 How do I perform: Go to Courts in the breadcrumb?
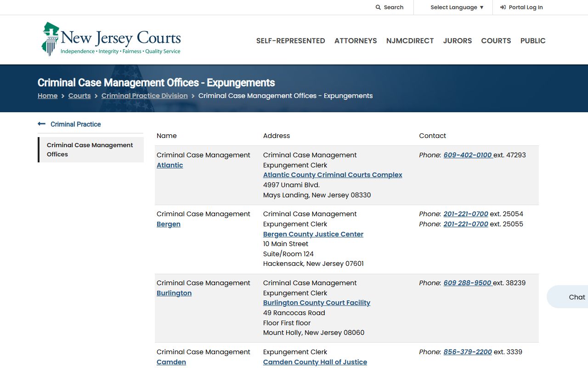pos(79,96)
